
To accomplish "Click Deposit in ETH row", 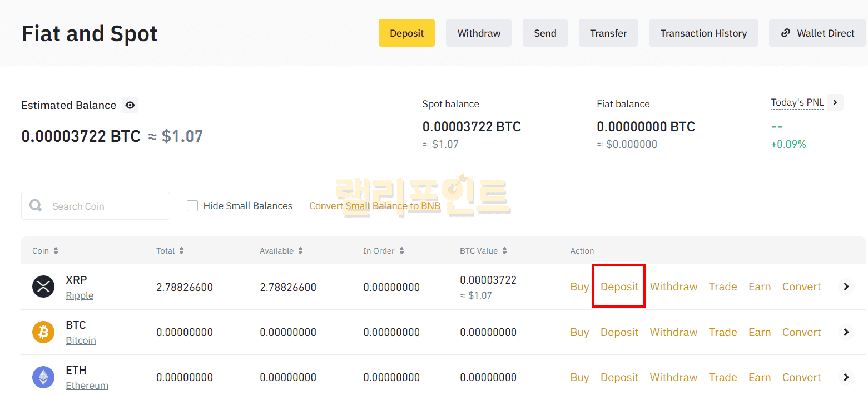I will (619, 377).
